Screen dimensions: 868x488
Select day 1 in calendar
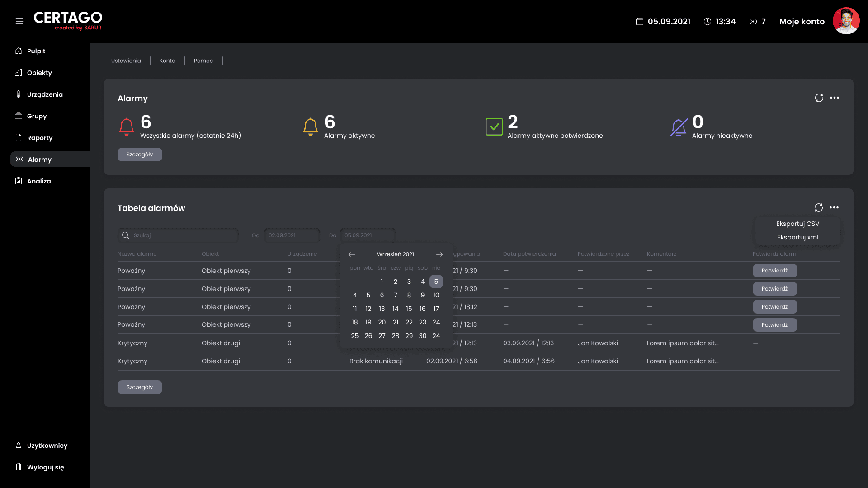tap(382, 282)
